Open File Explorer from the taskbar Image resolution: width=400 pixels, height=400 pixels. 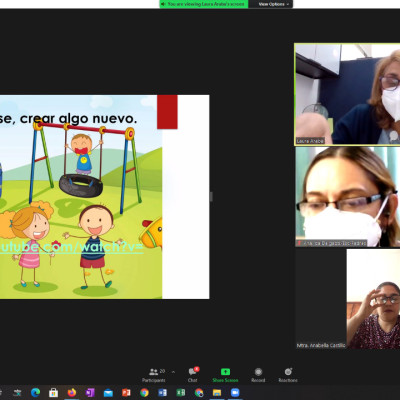coord(217,393)
